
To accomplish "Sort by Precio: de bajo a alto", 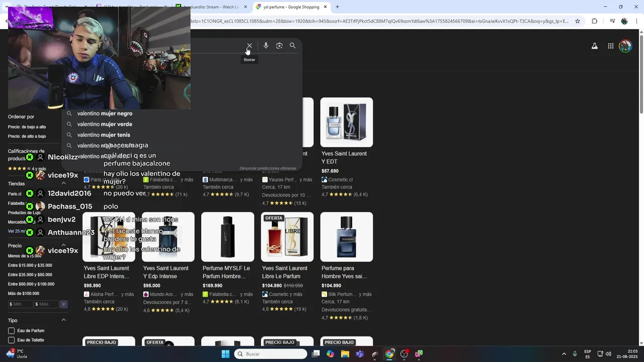I will coord(27,127).
